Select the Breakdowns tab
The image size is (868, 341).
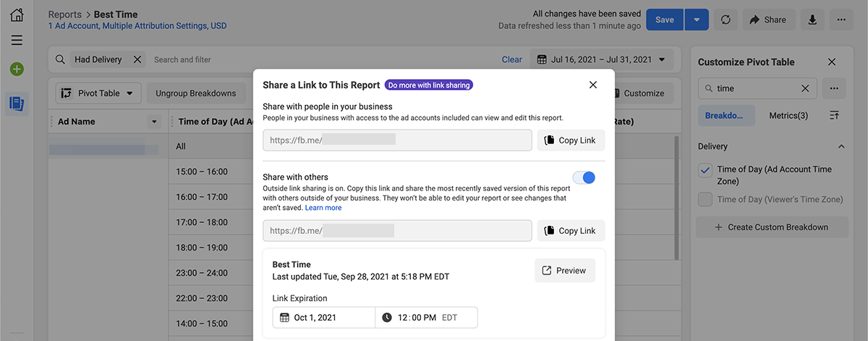tap(726, 116)
